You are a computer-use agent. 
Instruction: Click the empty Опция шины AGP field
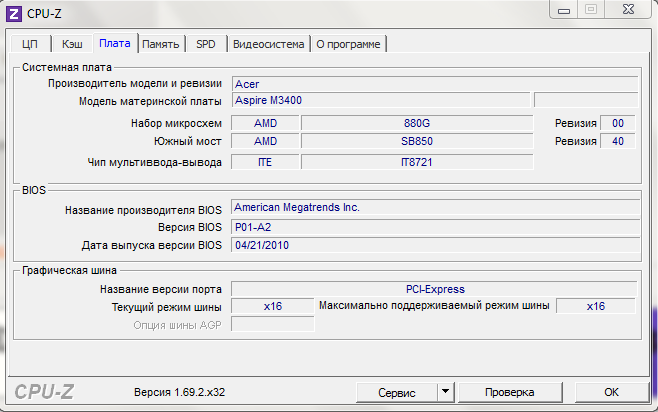pyautogui.click(x=273, y=324)
